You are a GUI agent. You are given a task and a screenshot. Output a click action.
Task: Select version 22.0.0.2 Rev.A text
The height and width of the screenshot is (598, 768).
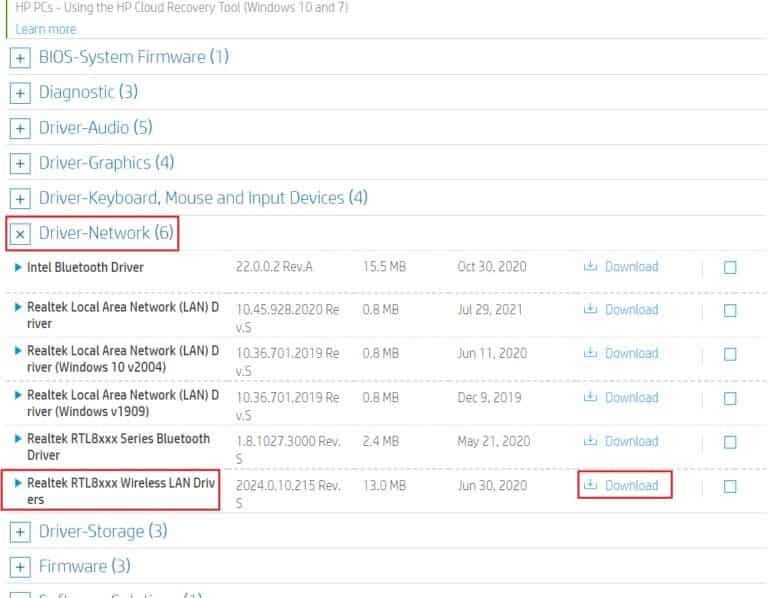tap(274, 266)
